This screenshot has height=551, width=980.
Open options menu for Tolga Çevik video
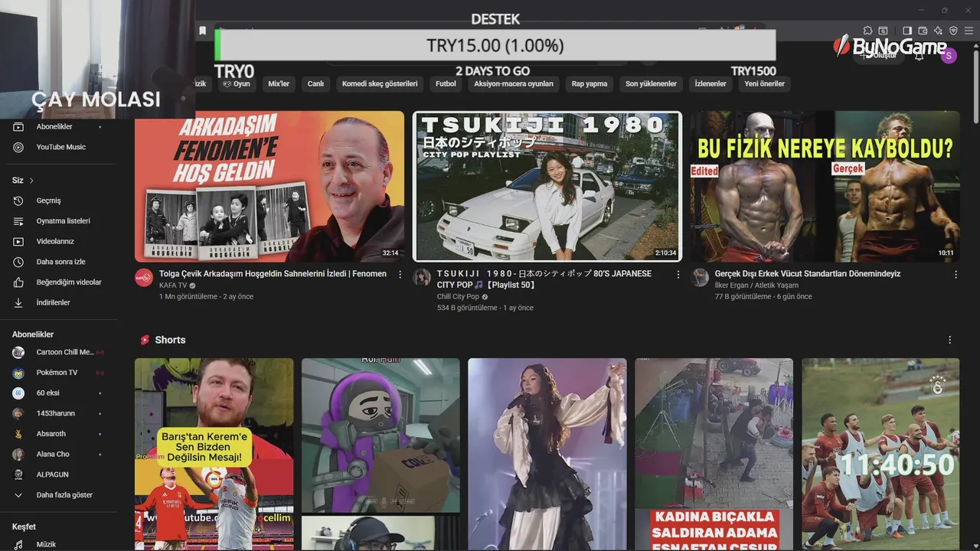coord(400,274)
